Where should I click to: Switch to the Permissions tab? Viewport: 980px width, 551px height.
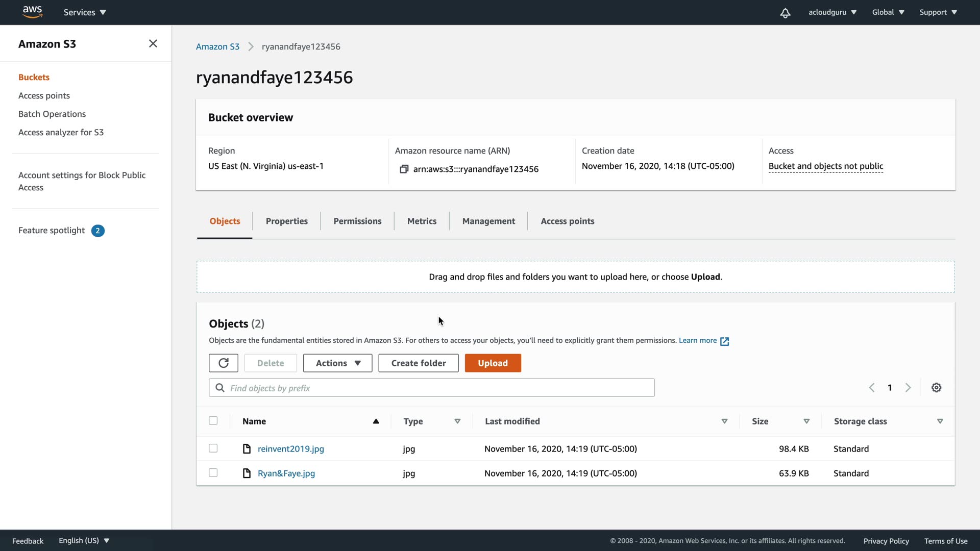pos(357,221)
